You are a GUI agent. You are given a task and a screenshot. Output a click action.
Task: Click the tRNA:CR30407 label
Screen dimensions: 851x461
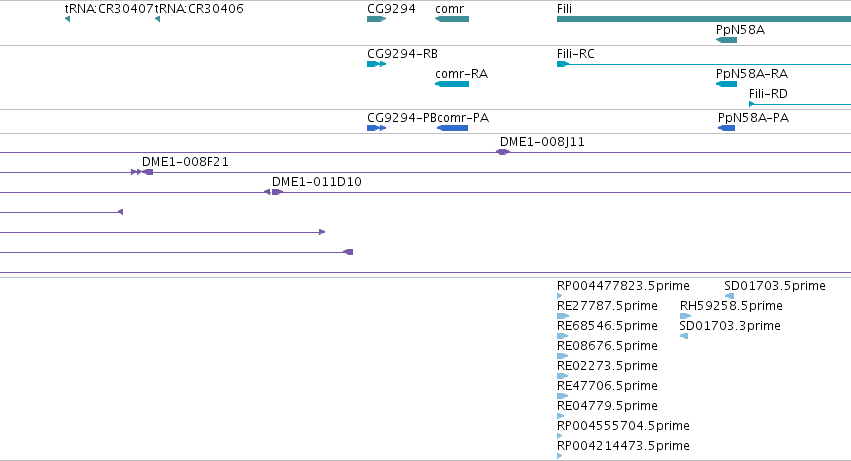pyautogui.click(x=108, y=9)
